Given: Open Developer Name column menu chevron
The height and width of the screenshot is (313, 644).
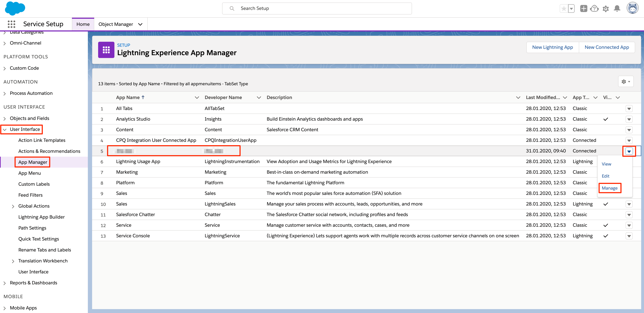Looking at the screenshot, I should click(259, 98).
